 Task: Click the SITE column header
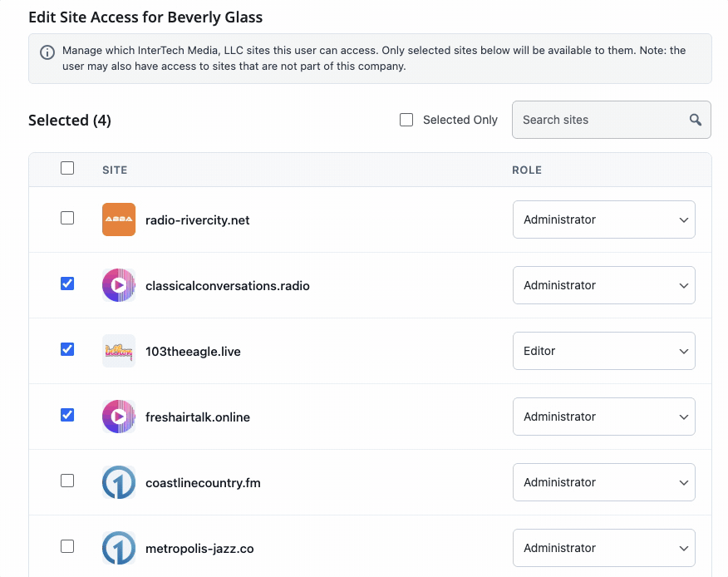pyautogui.click(x=115, y=170)
